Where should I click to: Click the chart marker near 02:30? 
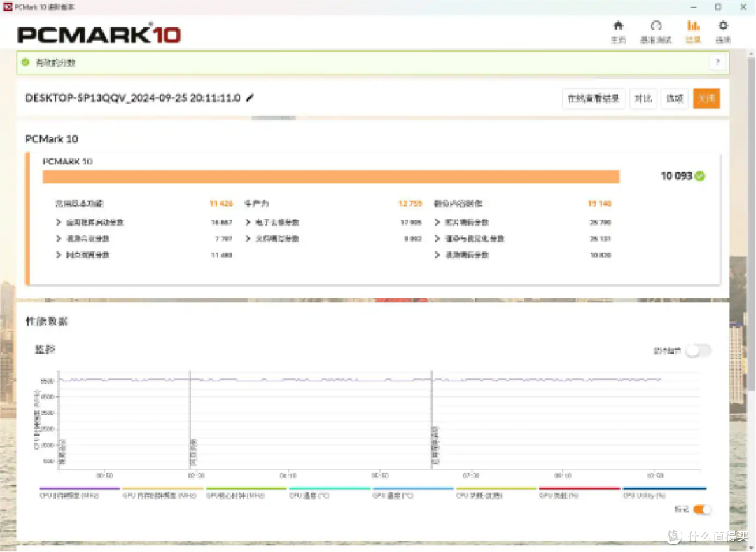click(x=193, y=452)
